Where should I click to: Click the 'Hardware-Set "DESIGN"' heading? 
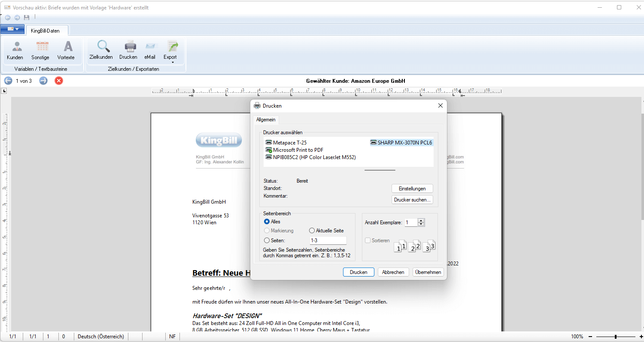tap(227, 316)
